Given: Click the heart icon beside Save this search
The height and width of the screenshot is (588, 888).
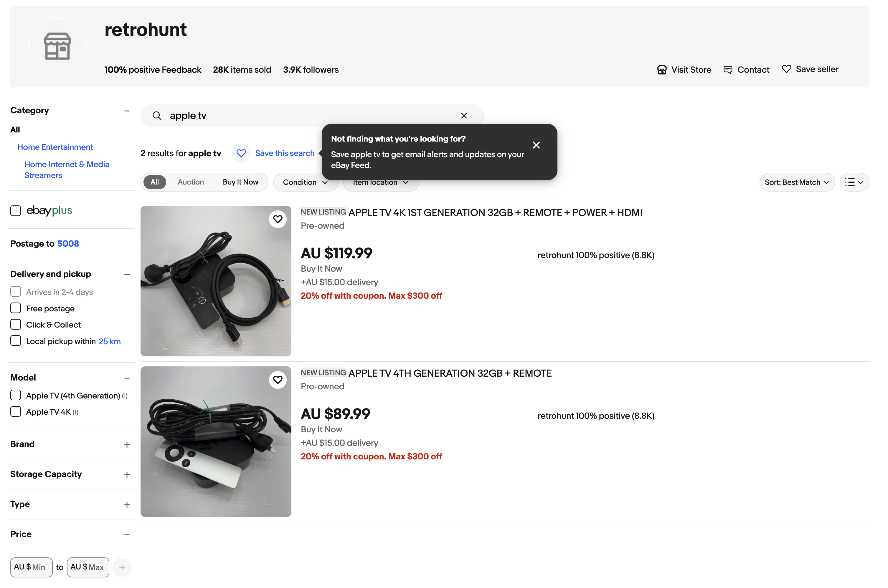Looking at the screenshot, I should click(241, 153).
